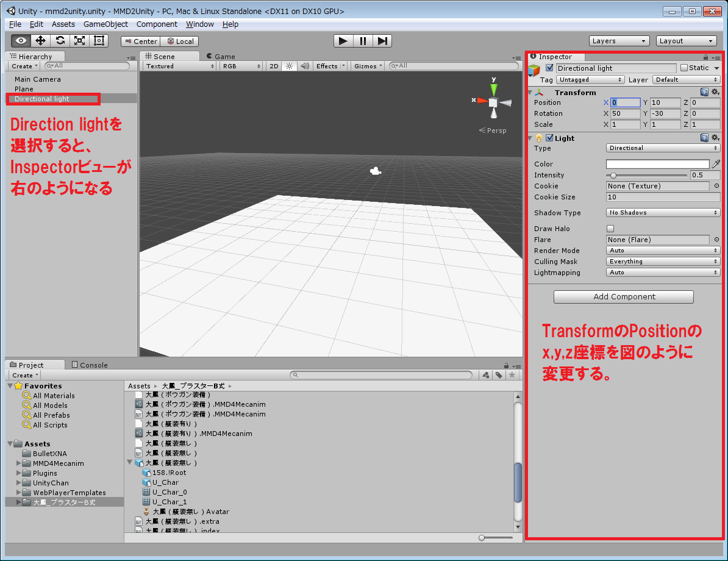Toggle scene audio speaker icon
This screenshot has height=561, width=728.
305,66
